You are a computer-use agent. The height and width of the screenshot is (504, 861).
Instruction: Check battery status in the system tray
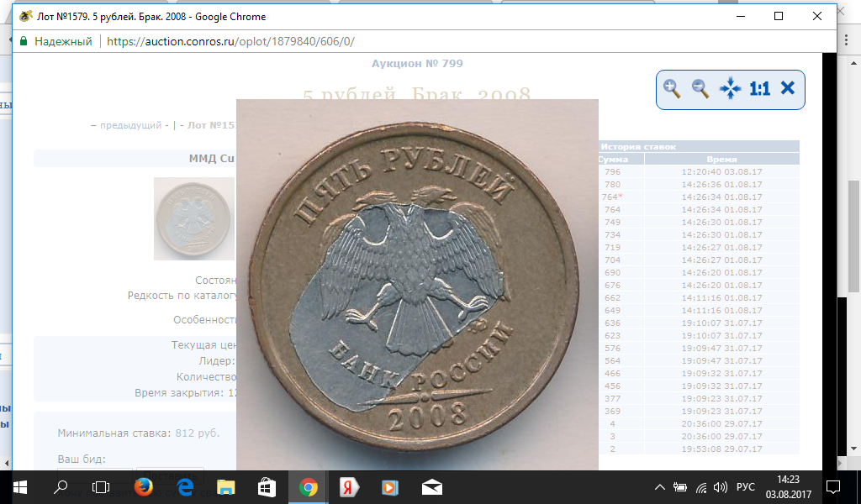pos(680,487)
